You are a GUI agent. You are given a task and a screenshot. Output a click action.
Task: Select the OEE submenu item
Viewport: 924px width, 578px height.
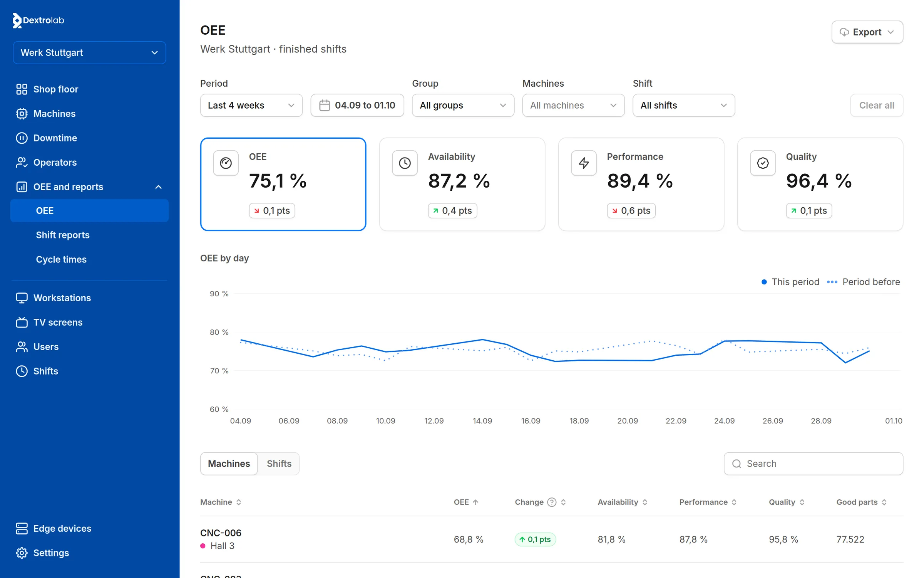[x=89, y=211]
